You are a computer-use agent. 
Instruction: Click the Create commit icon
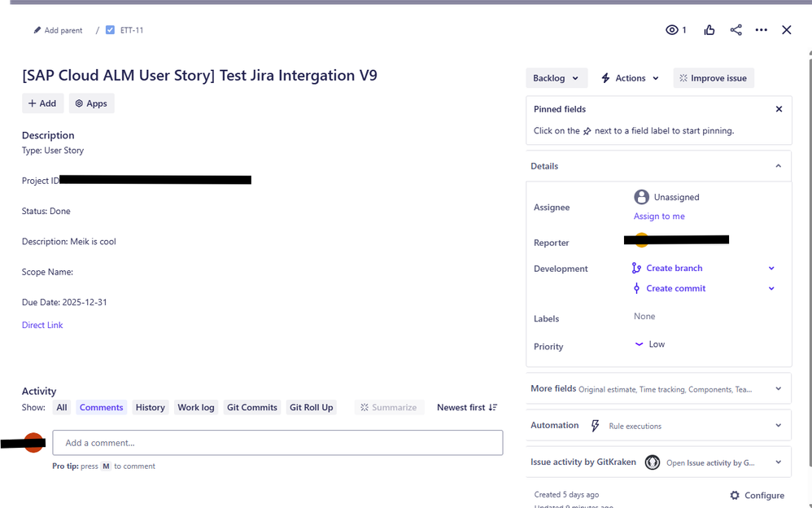pos(636,288)
